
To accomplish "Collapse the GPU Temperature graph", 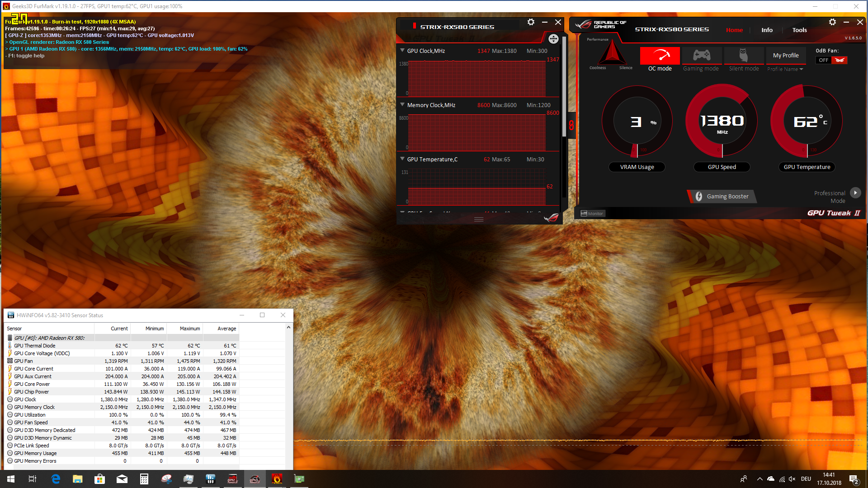I will click(402, 159).
